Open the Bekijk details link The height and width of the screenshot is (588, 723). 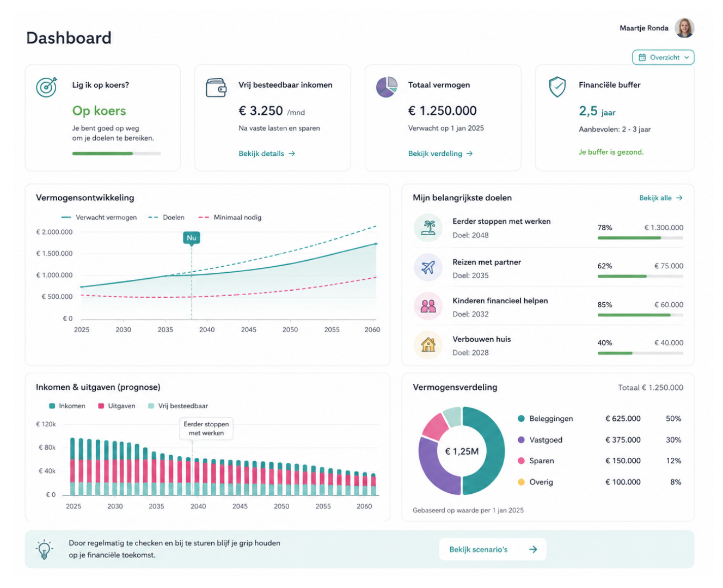(x=267, y=154)
